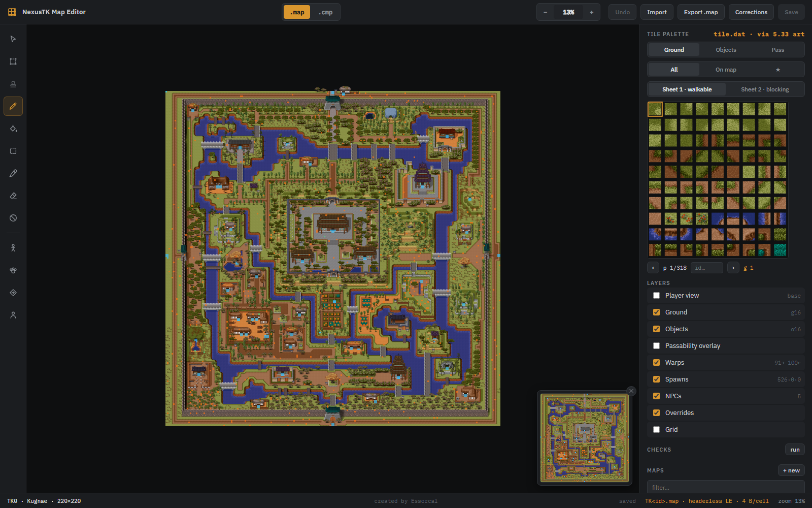Image resolution: width=812 pixels, height=508 pixels.
Task: Pick the highlighted first grass tile swatch
Action: (x=655, y=109)
